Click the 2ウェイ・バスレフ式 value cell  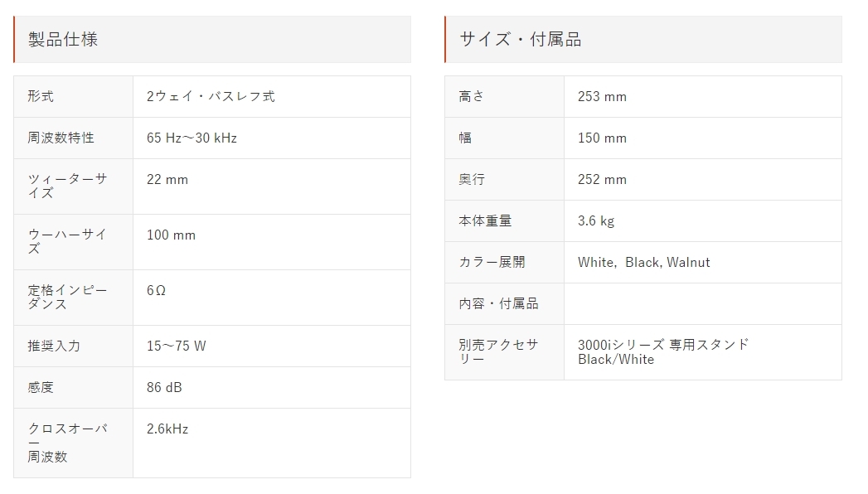point(272,96)
